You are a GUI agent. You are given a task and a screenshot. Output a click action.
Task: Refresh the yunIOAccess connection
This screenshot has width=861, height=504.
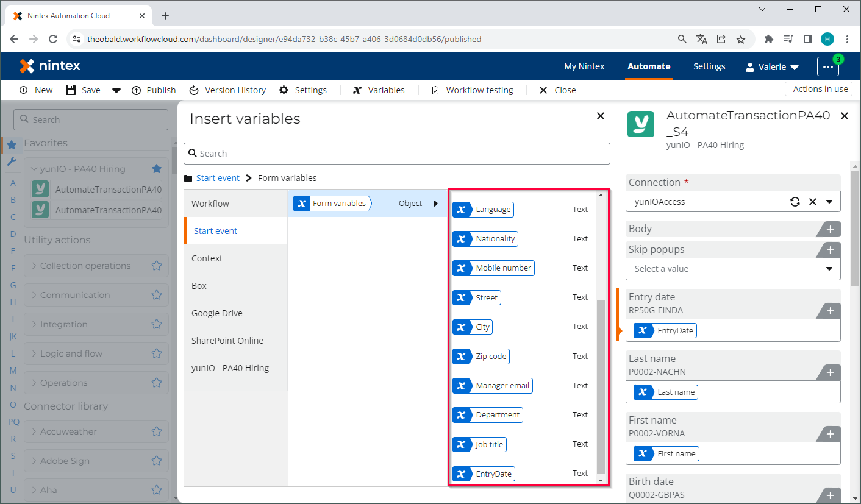click(x=795, y=201)
